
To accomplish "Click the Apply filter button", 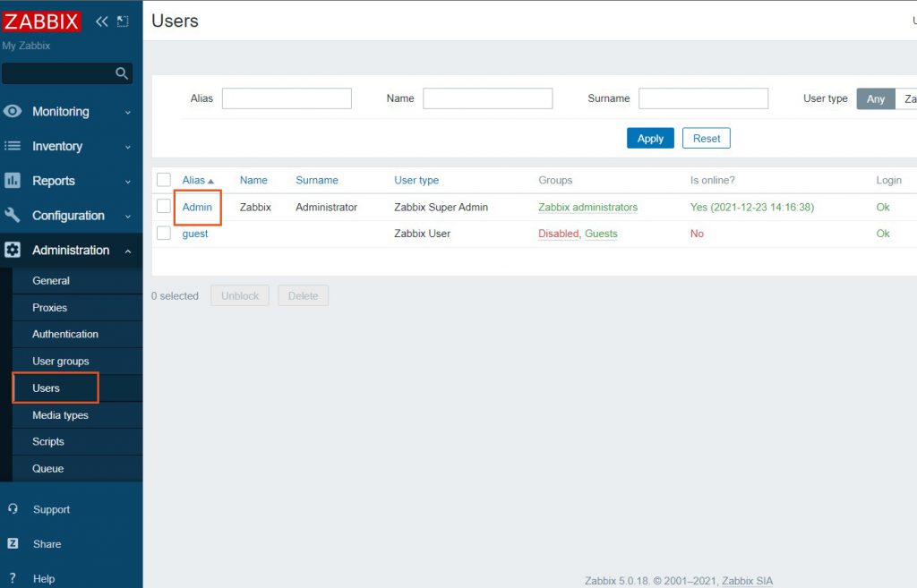I will click(x=650, y=139).
